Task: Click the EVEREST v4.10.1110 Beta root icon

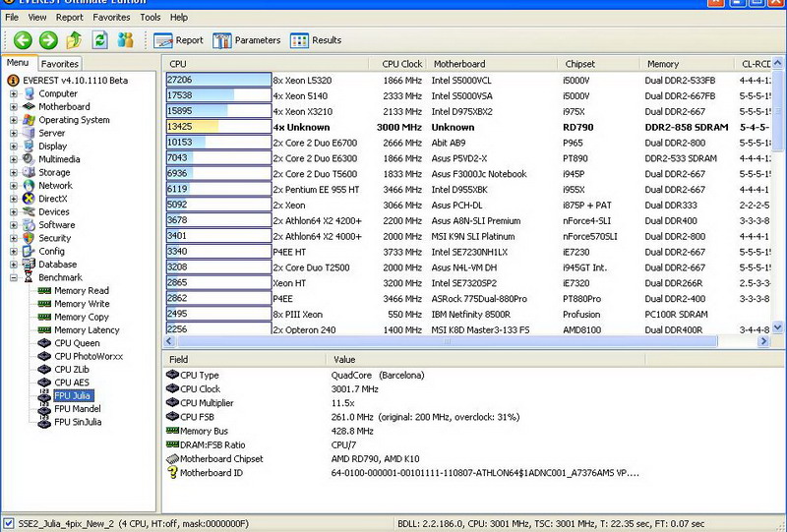Action: coord(14,81)
